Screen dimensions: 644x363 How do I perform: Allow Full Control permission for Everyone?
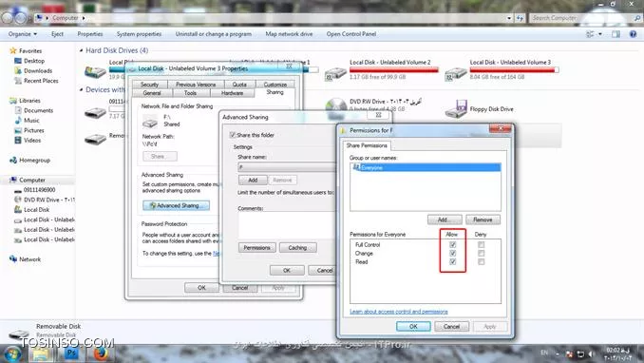[453, 244]
